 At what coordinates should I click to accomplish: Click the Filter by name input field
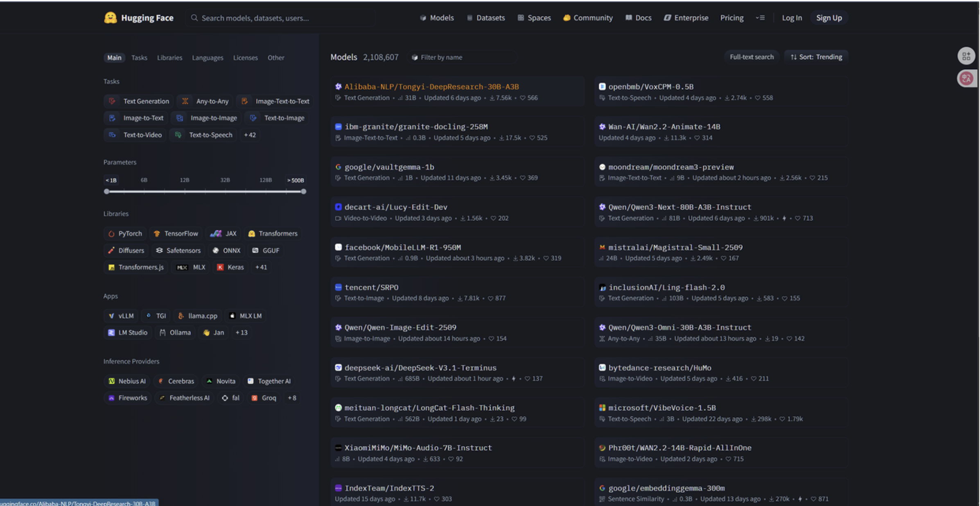[x=463, y=57]
